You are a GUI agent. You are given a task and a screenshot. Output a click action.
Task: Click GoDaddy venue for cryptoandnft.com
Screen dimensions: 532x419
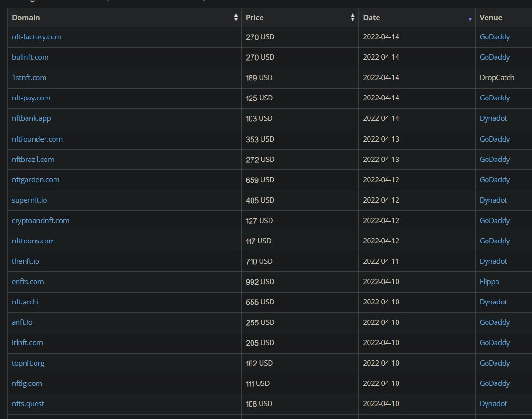495,220
